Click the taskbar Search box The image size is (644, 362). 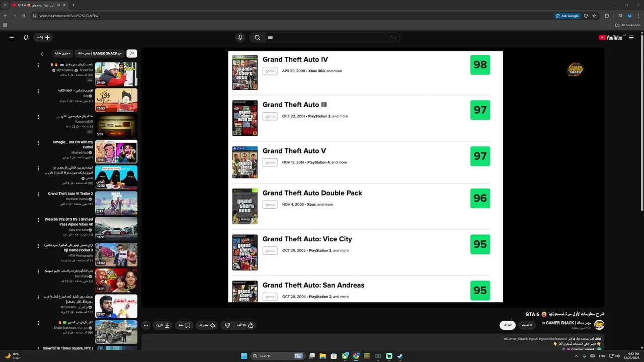(x=278, y=356)
